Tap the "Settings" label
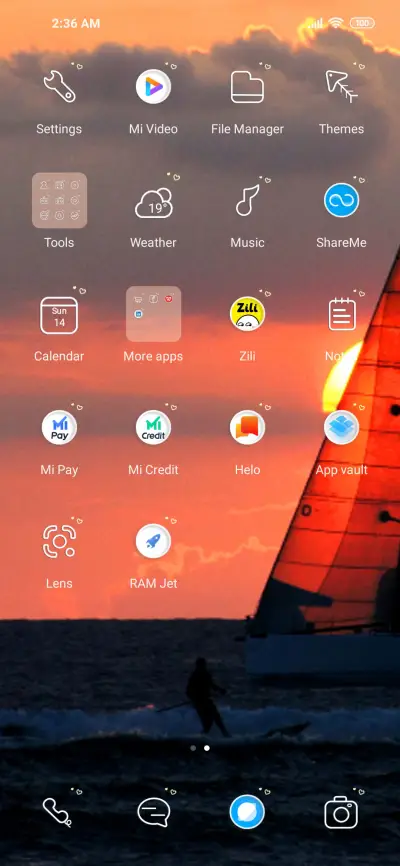 [x=59, y=129]
